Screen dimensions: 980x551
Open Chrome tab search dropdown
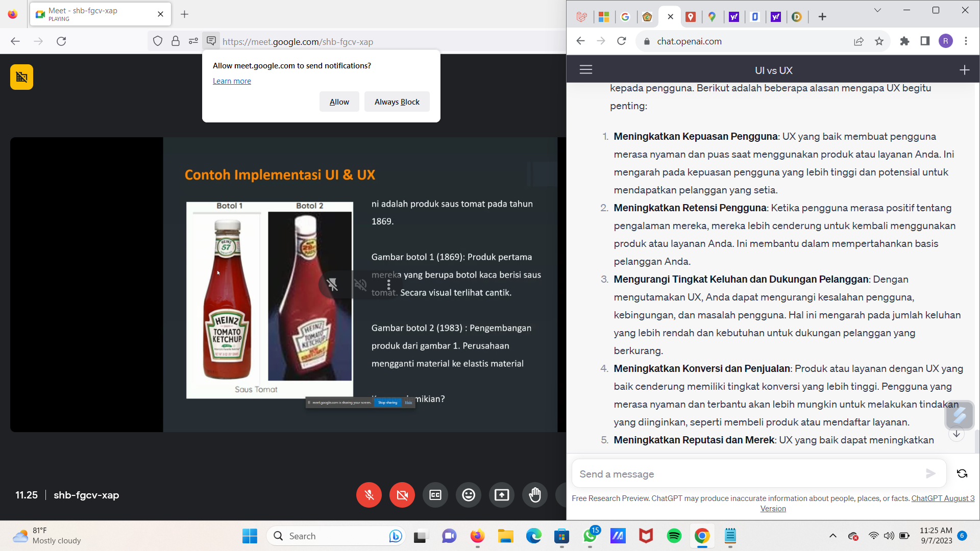[877, 10]
